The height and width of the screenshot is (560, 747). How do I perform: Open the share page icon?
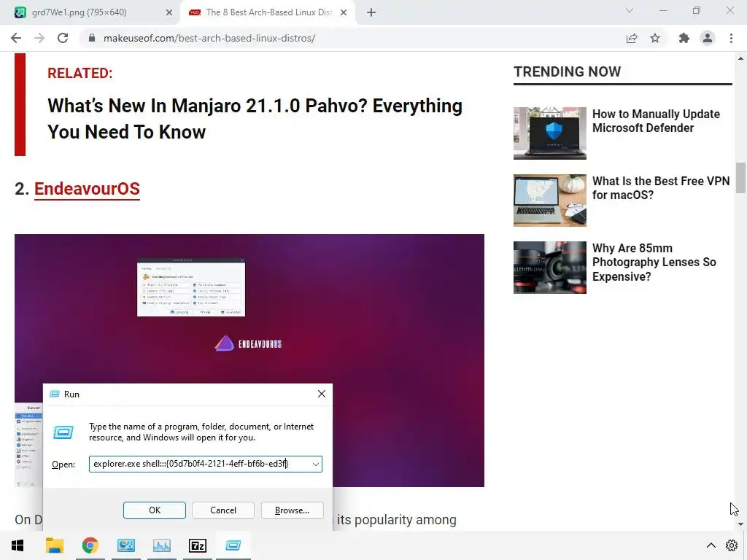pyautogui.click(x=632, y=38)
